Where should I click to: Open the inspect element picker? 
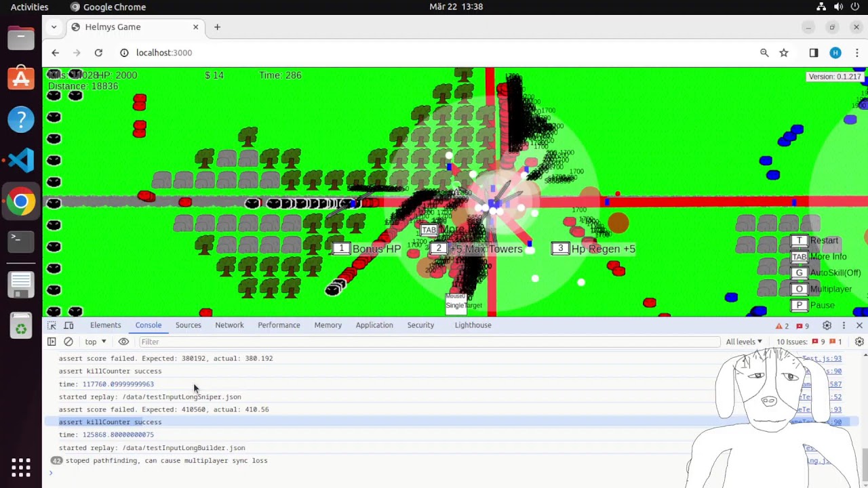[52, 325]
